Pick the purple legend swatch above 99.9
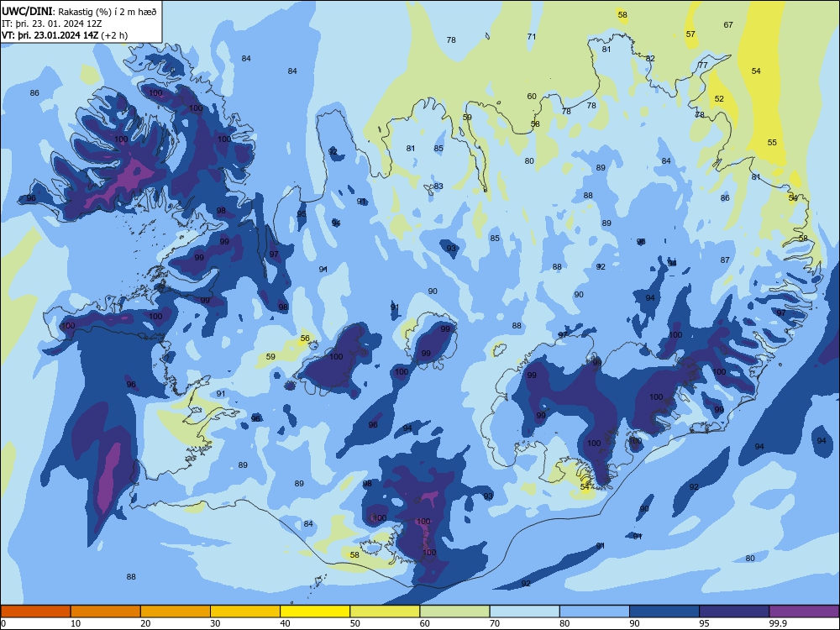Viewport: 840px width, 630px height. click(804, 612)
